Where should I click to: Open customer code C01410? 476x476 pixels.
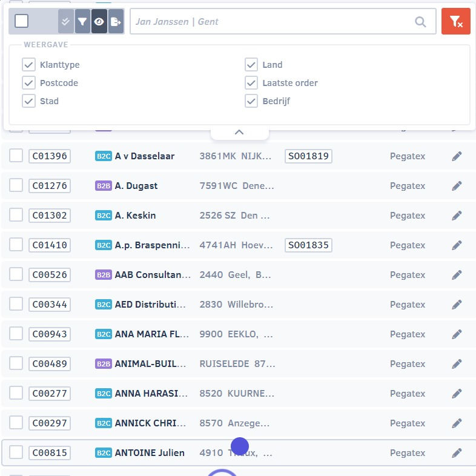[50, 245]
